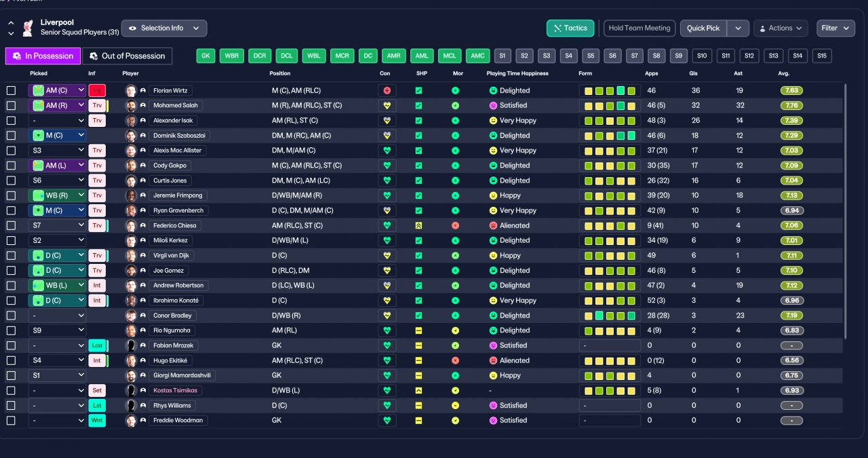Screen dimensions: 868x458
Task: Click Florian Wirtz's Inj status badge
Action: point(97,90)
